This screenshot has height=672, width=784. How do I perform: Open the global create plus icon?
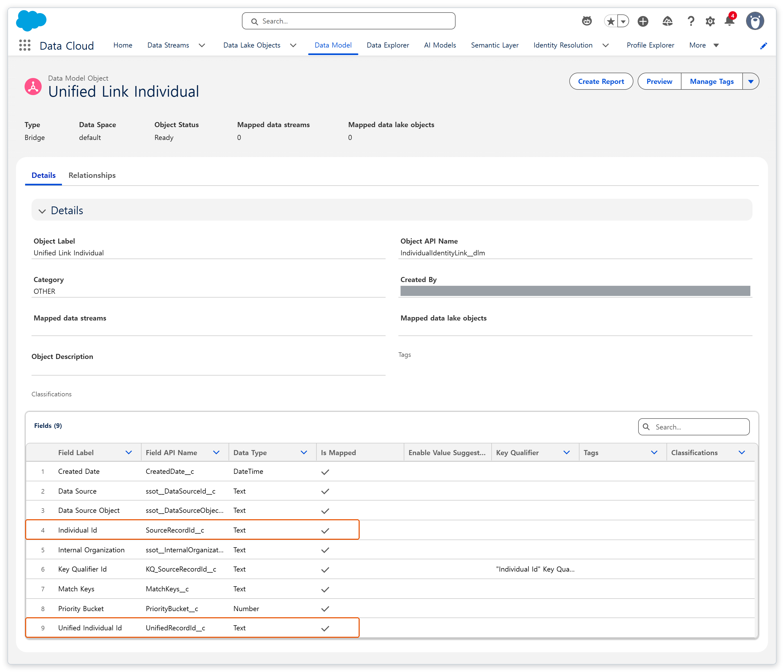(x=643, y=21)
